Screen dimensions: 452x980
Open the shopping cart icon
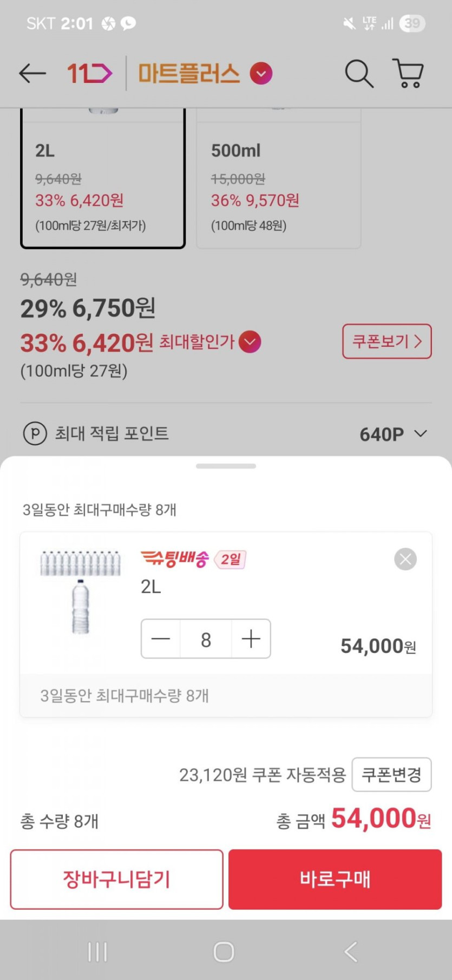tap(408, 73)
